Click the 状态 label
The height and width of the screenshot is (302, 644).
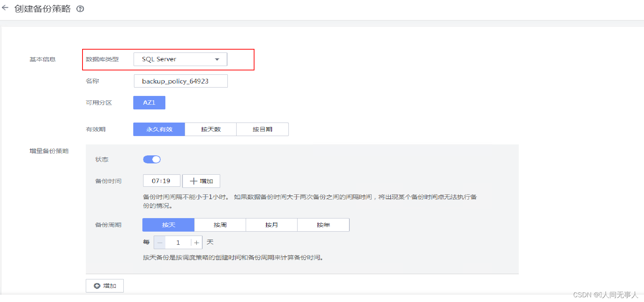point(101,160)
